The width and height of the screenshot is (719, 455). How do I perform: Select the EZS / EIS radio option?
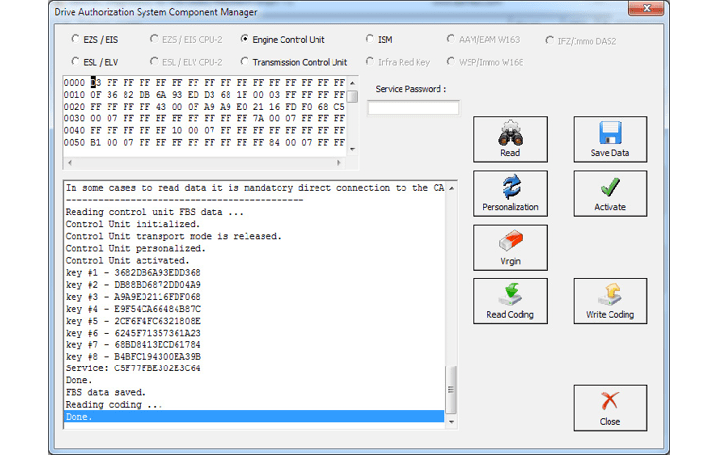76,40
